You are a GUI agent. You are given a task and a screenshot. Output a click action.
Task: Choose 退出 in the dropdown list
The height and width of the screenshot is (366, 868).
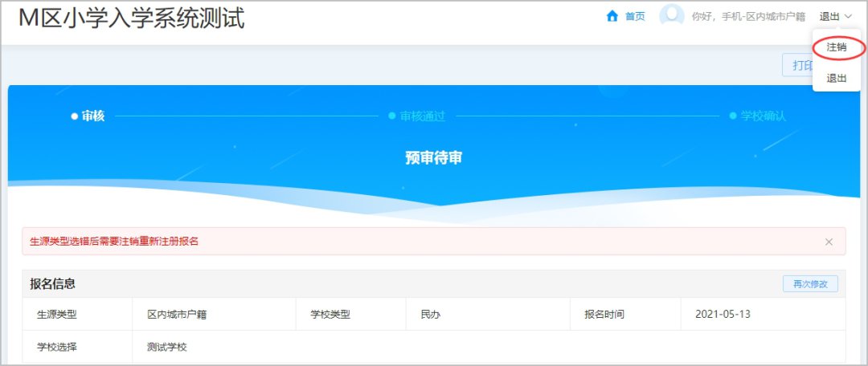click(x=836, y=78)
